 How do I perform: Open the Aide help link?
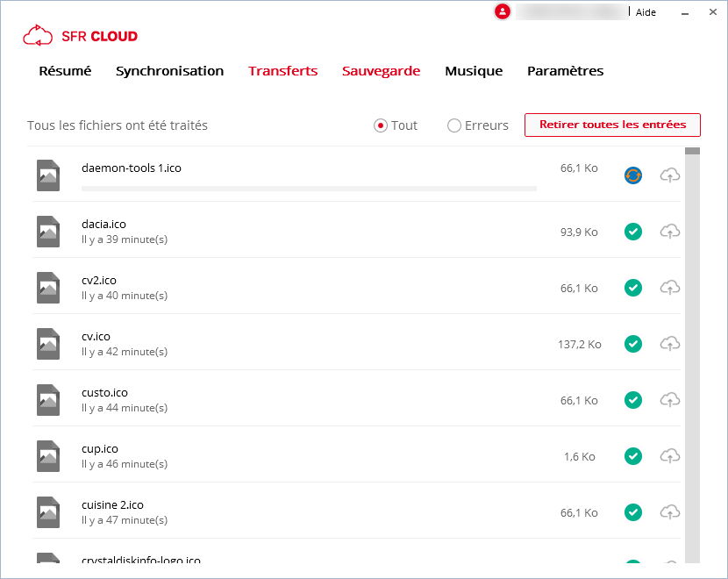pos(646,12)
